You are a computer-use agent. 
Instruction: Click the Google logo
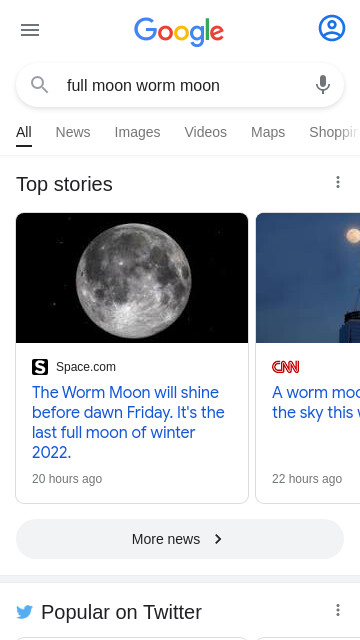pyautogui.click(x=179, y=31)
